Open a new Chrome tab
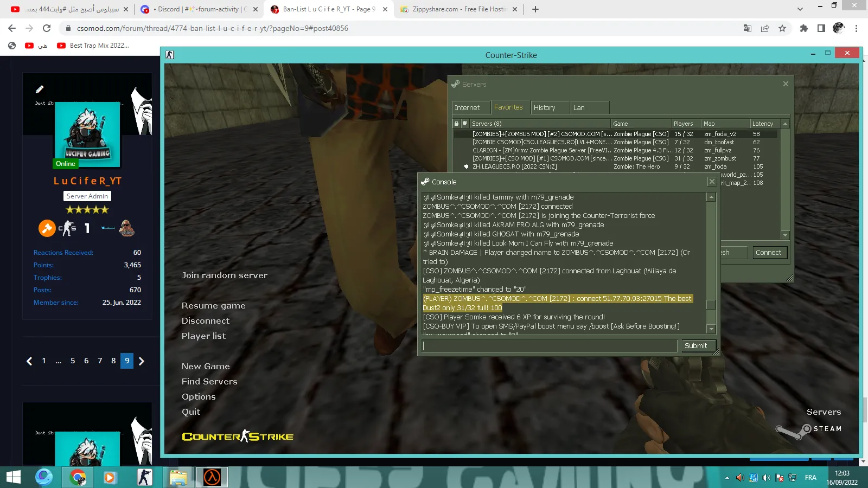 [x=535, y=9]
